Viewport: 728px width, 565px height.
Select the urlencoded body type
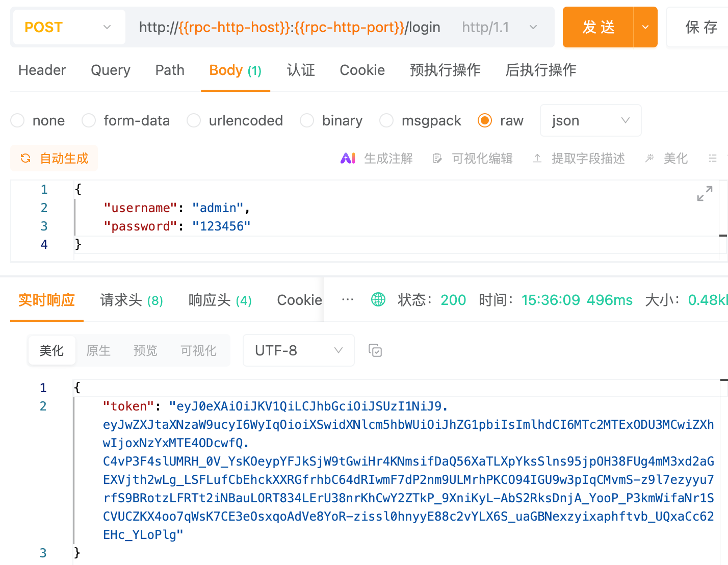194,120
